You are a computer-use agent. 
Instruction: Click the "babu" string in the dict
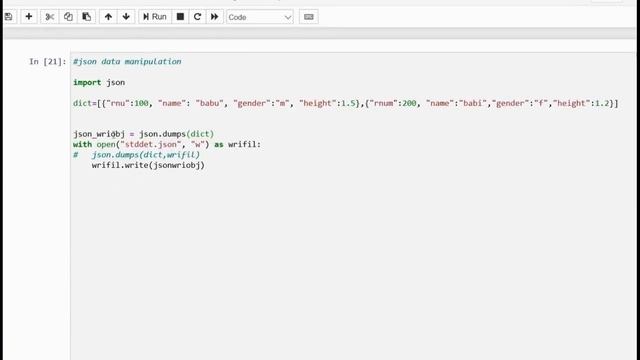coord(209,103)
